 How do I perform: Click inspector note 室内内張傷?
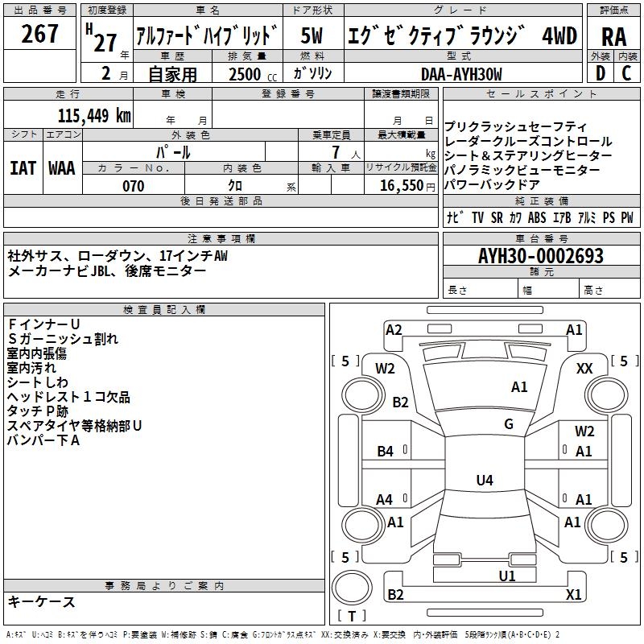click(37, 353)
